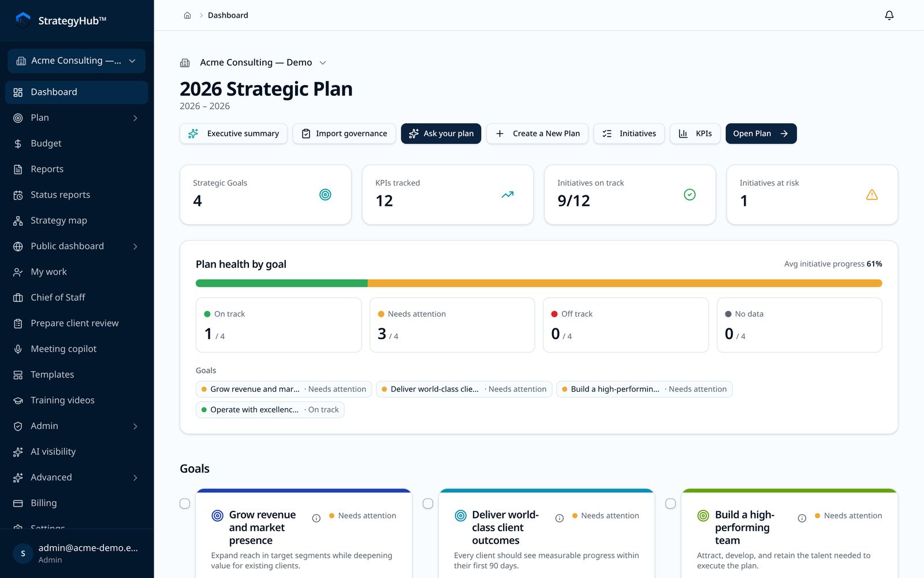Click the Deliver world-class clie... goal chip

point(464,389)
